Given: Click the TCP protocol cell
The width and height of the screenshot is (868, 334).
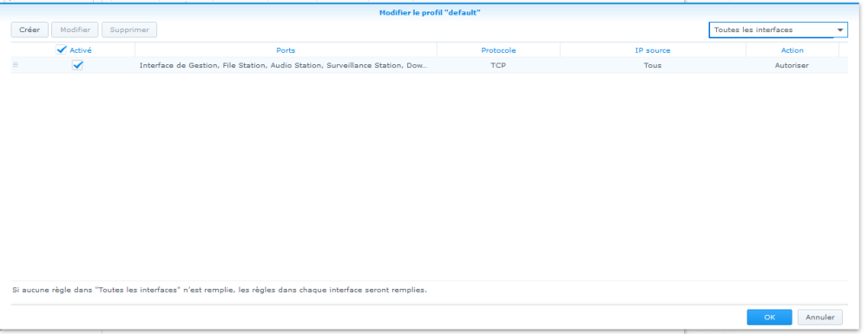Looking at the screenshot, I should click(x=498, y=65).
